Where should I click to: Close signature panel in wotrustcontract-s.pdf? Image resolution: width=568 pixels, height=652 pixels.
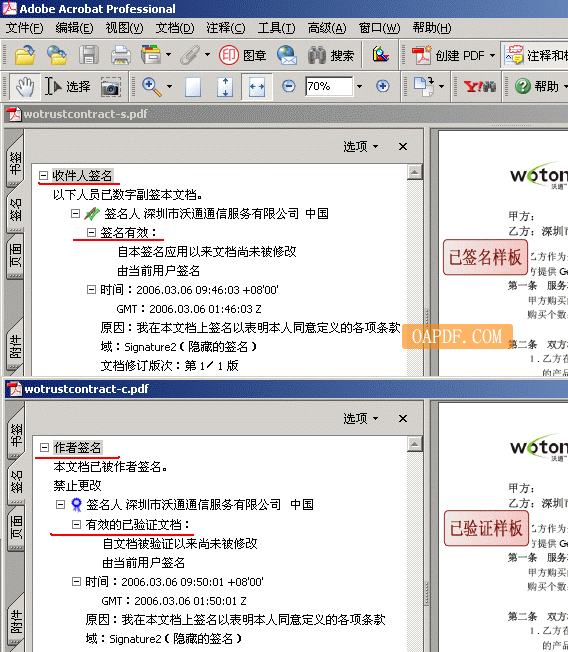tap(403, 146)
